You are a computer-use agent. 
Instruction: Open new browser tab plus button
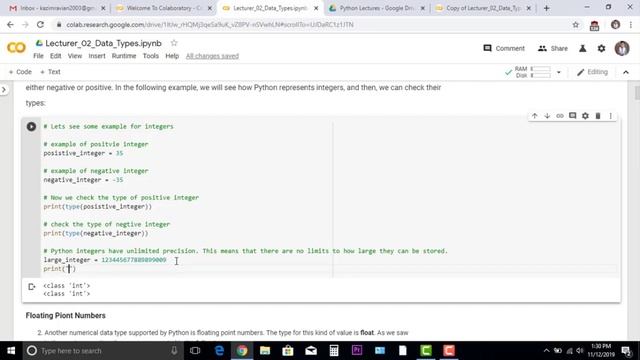pyautogui.click(x=547, y=8)
